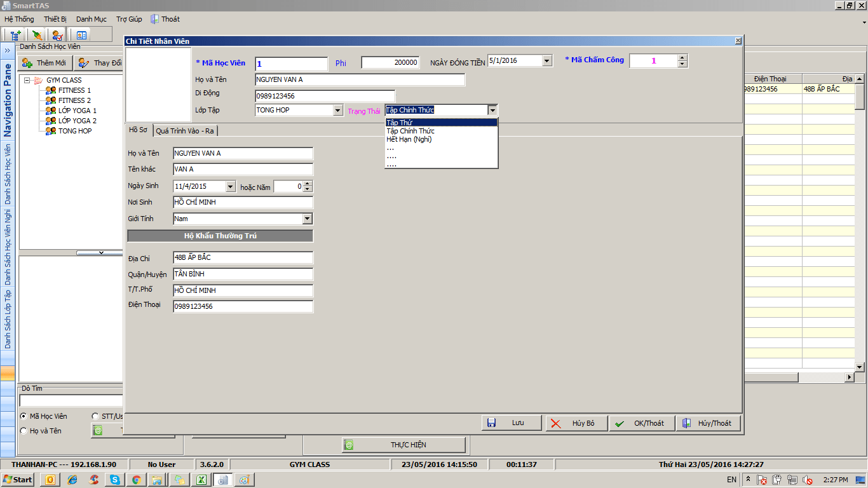Click the user checkmark toolbar icon
868x488 pixels.
pos(57,35)
